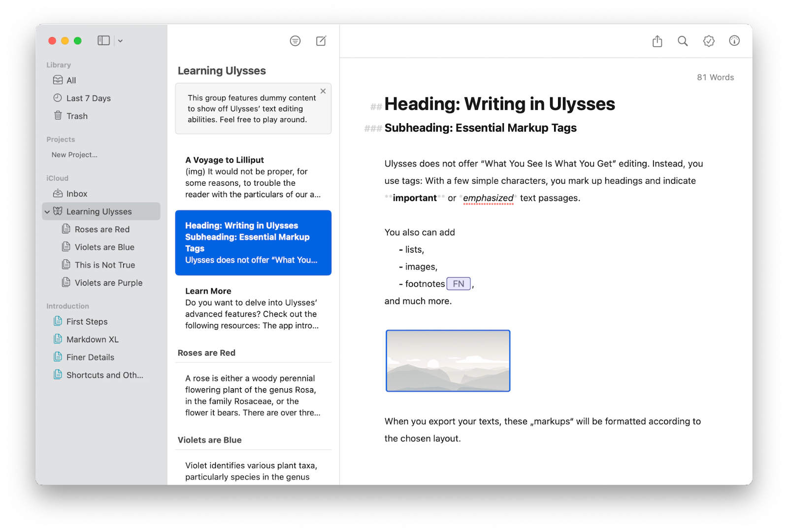This screenshot has width=788, height=532.
Task: Click the document icon beside First Steps
Action: [x=58, y=321]
